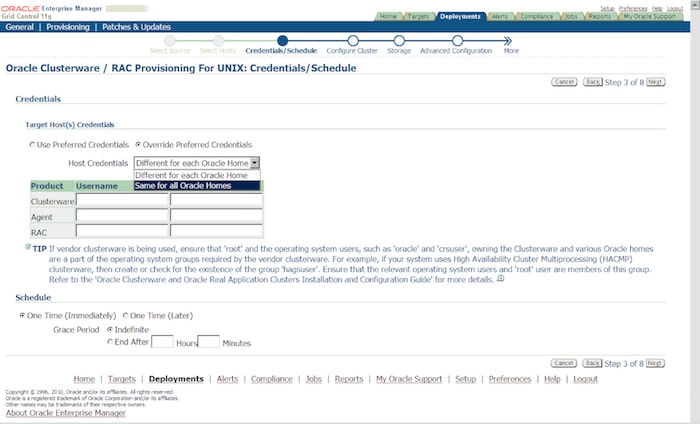The image size is (700, 424).
Task: Click the top Cancel button
Action: coord(564,82)
